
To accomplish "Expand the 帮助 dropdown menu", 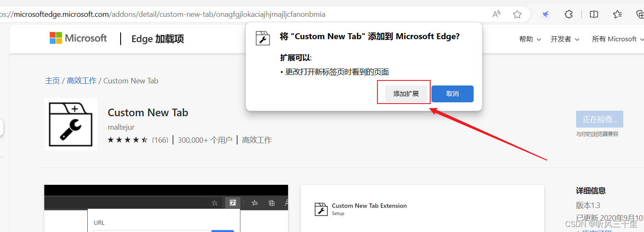I will click(x=530, y=39).
